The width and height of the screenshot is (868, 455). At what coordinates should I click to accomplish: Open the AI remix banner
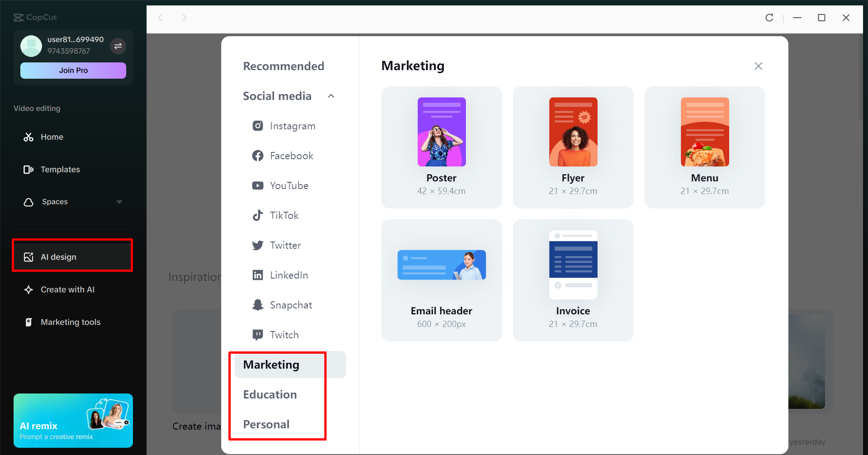[x=73, y=421]
